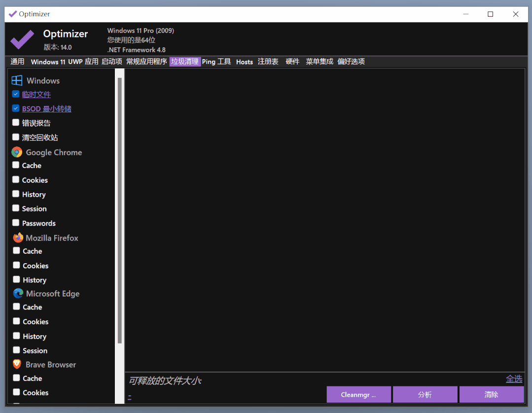Viewport: 532px width, 413px height.
Task: Click the Windows 11 Pro (2009) text
Action: click(x=141, y=31)
